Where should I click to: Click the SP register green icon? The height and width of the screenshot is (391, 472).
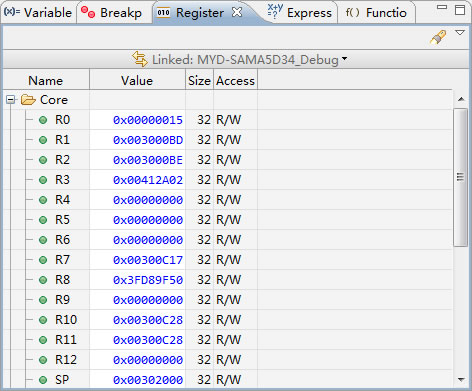tap(43, 380)
